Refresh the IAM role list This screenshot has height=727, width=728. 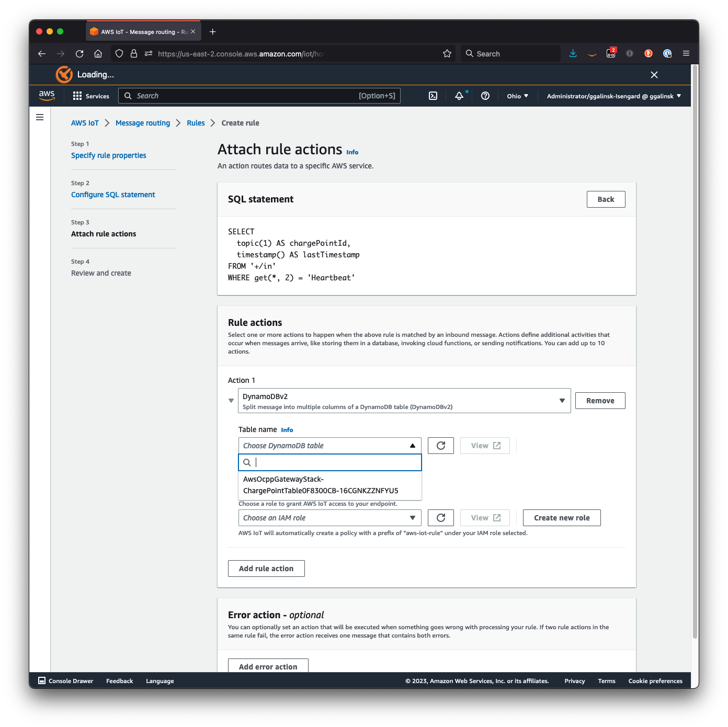[x=440, y=517]
